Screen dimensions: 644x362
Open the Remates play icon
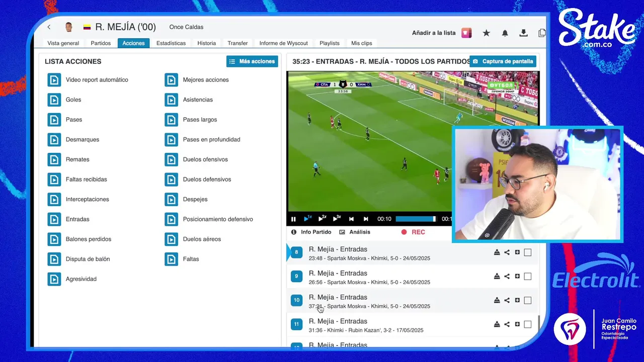coord(54,159)
